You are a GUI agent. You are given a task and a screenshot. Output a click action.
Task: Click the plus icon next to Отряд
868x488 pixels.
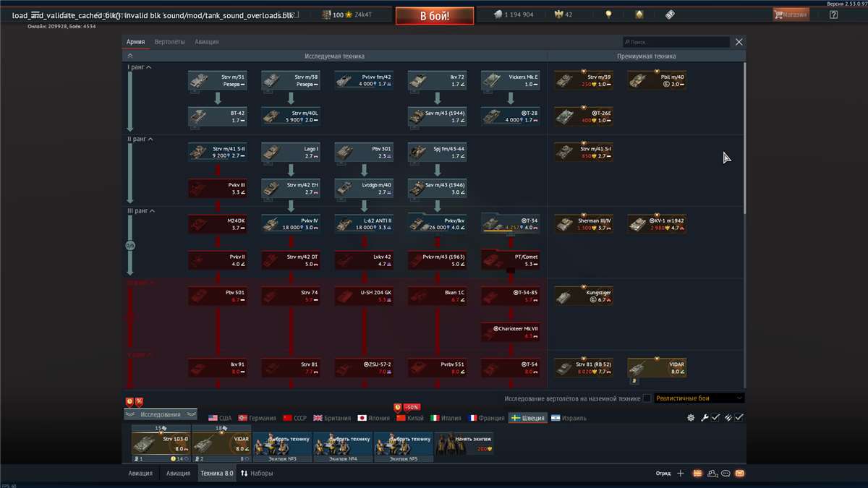pyautogui.click(x=680, y=473)
